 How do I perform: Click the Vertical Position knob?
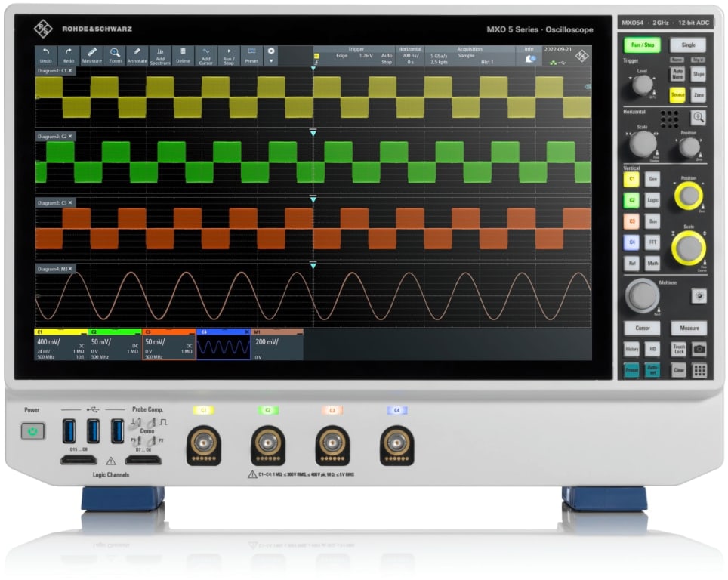689,196
